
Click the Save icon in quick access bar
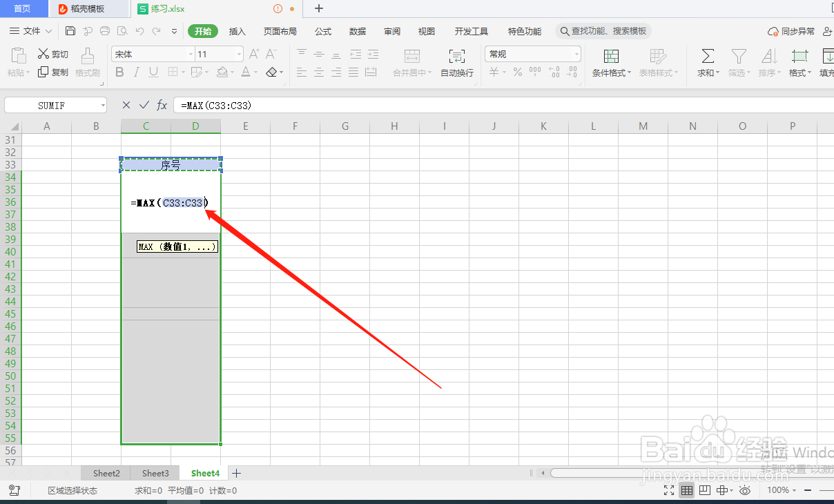pos(70,31)
